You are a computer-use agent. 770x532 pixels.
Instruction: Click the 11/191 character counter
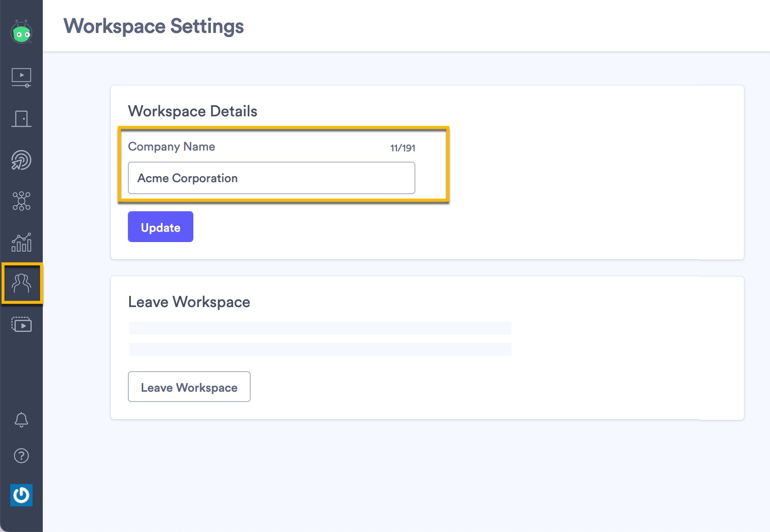403,148
